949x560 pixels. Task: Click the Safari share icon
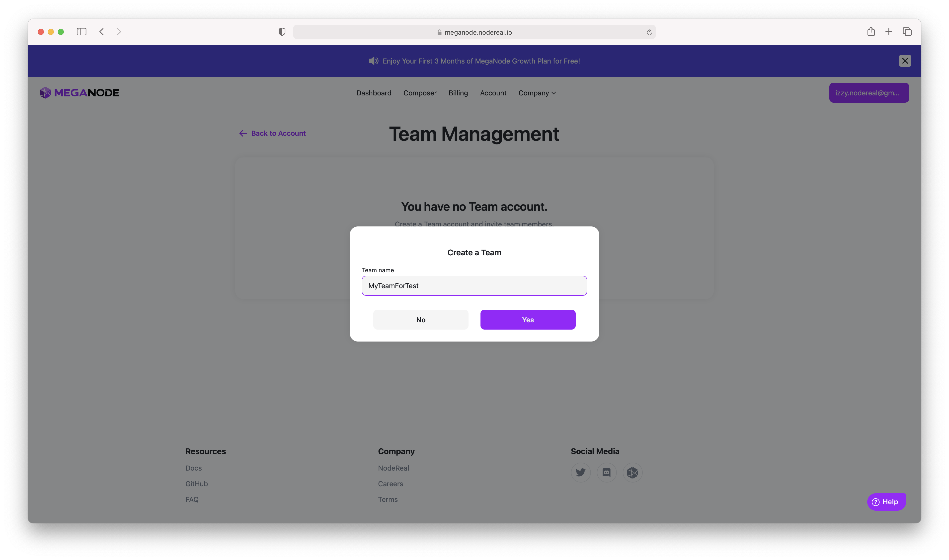[x=871, y=32]
